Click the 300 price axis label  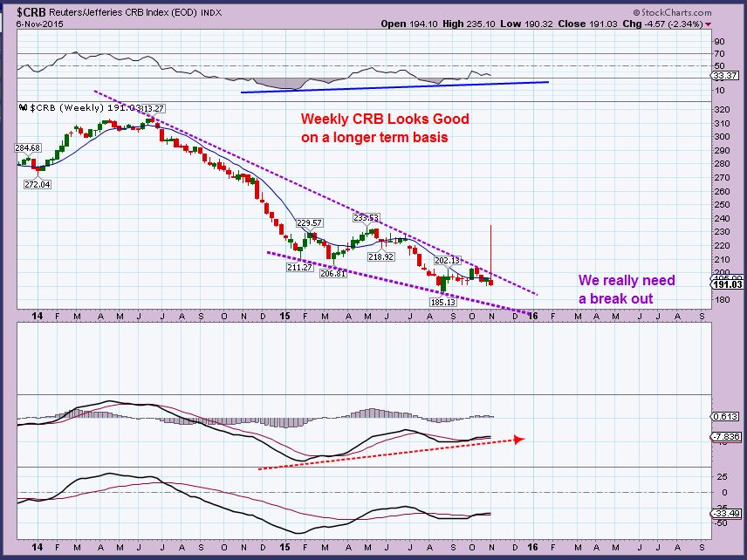click(723, 137)
